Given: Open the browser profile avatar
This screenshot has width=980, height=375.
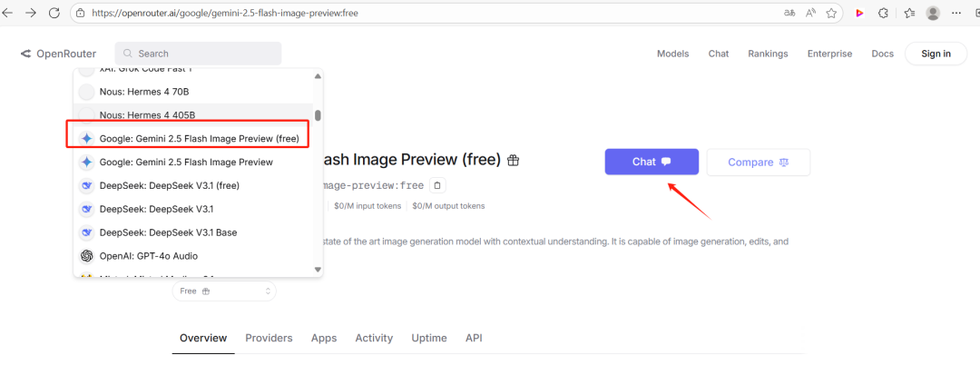Looking at the screenshot, I should coord(933,14).
